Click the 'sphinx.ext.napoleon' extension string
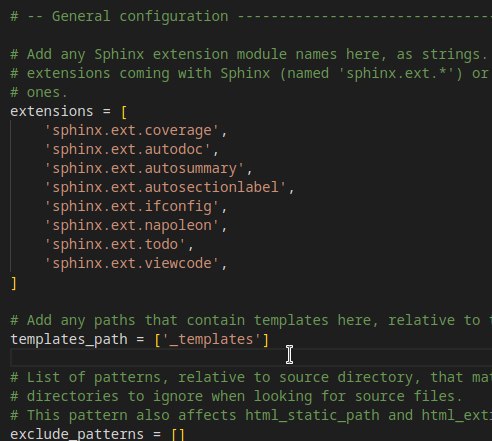This screenshot has height=441, width=492. 132,226
